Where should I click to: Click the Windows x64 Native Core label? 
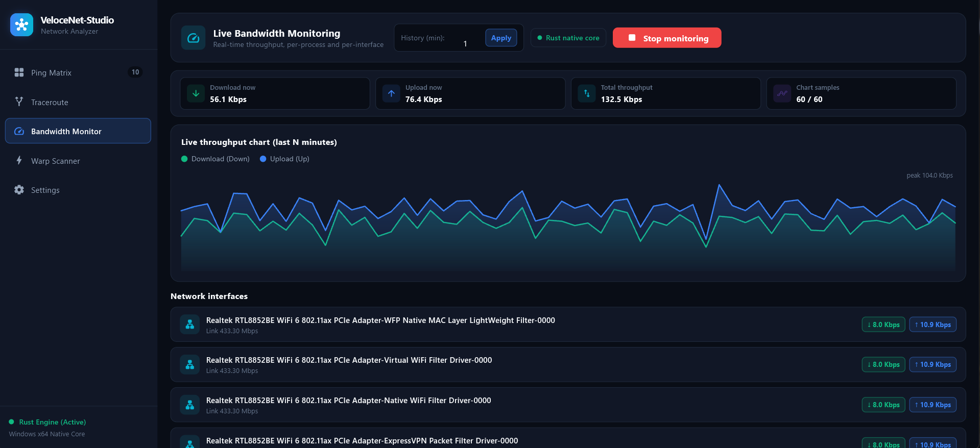[47, 434]
